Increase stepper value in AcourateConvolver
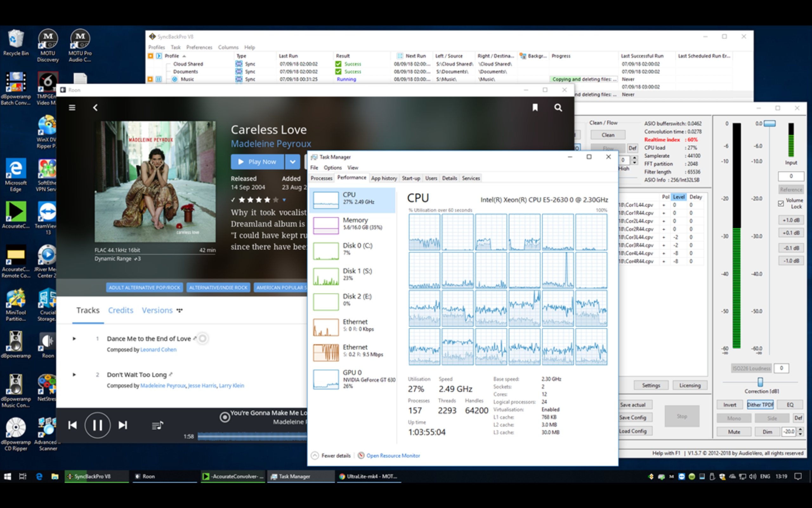This screenshot has width=812, height=508. (x=634, y=158)
